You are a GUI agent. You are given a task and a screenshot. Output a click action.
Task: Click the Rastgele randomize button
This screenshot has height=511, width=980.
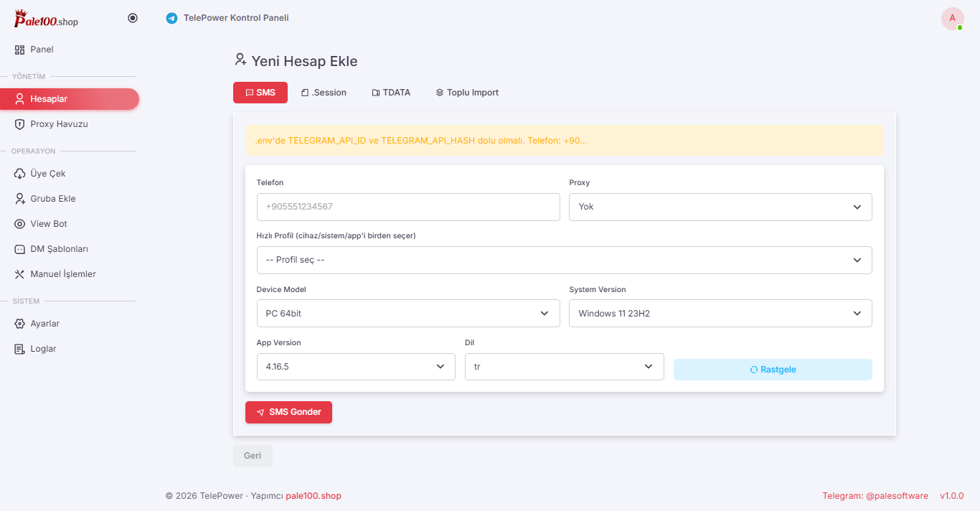tap(773, 370)
